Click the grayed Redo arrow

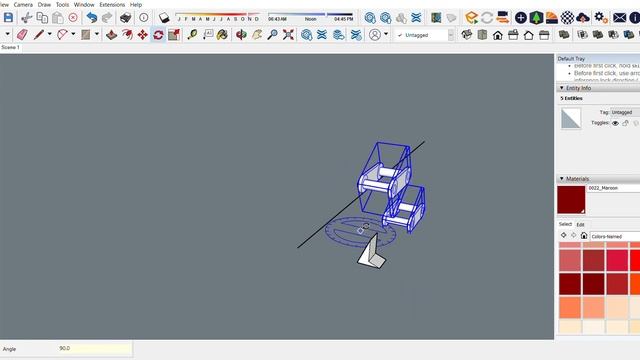coord(107,18)
